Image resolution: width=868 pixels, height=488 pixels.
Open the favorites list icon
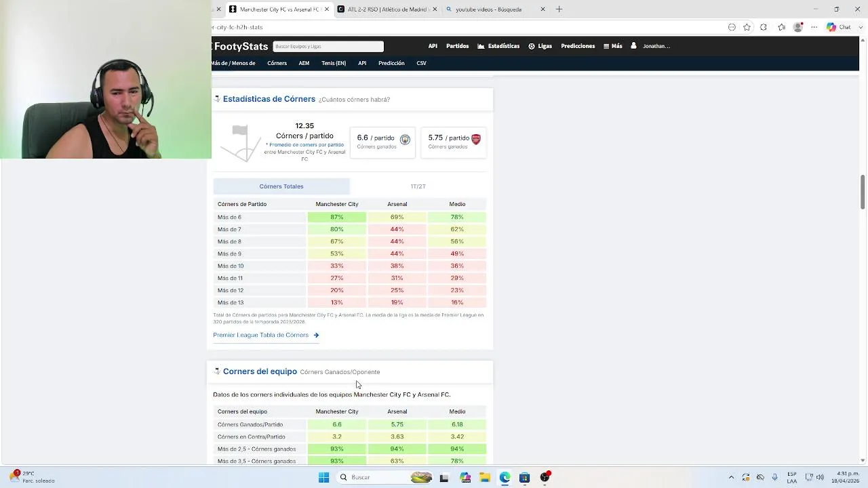coord(782,27)
